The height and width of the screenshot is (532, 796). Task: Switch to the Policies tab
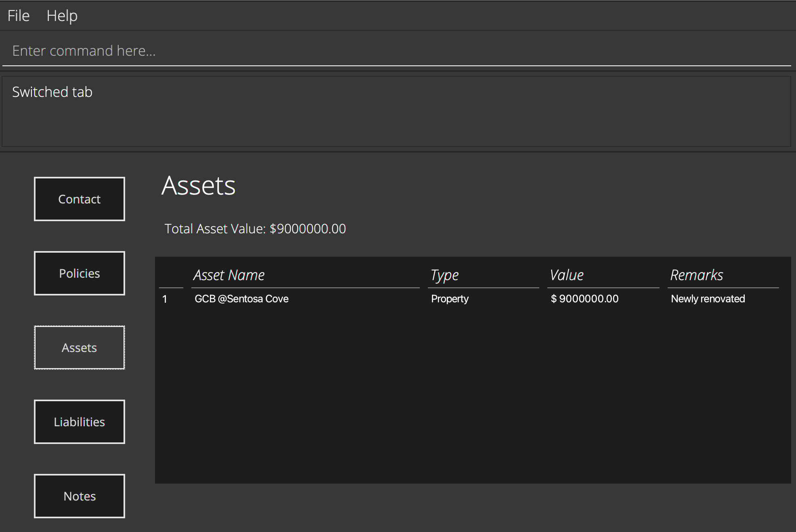80,273
